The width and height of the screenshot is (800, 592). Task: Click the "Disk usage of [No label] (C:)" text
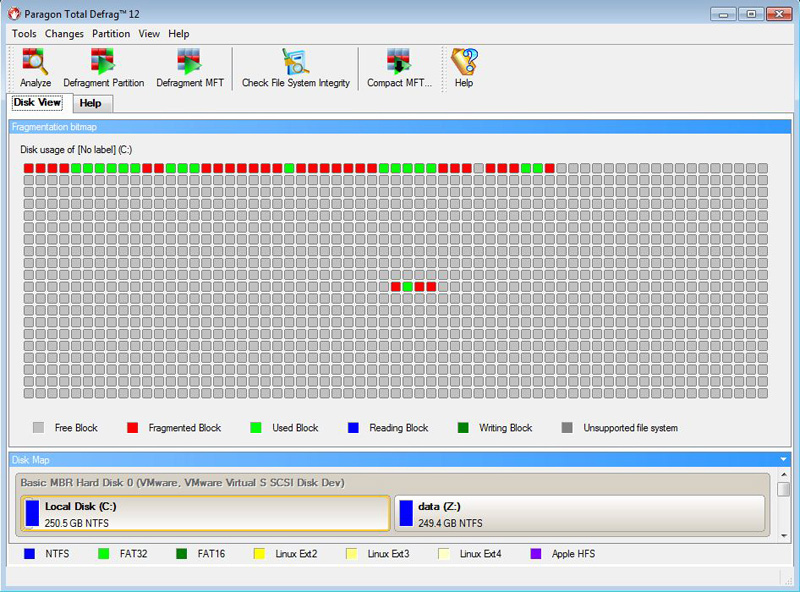[x=76, y=150]
